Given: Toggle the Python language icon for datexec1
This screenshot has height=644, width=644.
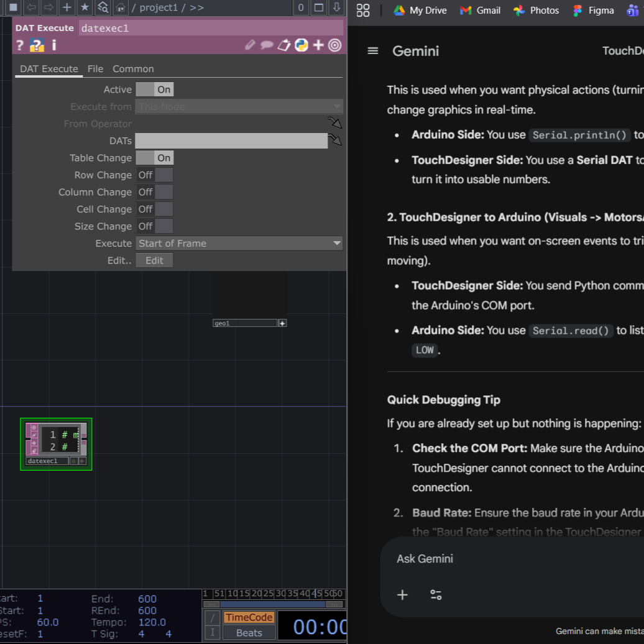Looking at the screenshot, I should click(301, 45).
